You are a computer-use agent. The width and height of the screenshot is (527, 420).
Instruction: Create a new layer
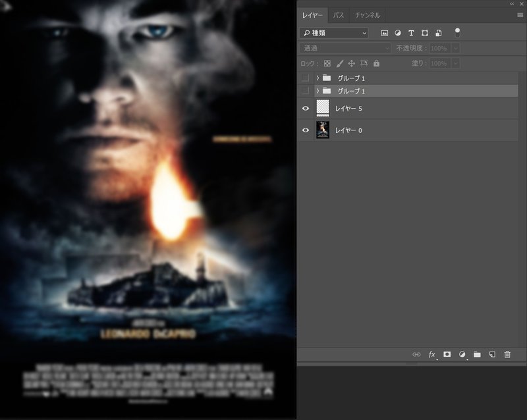coord(492,354)
